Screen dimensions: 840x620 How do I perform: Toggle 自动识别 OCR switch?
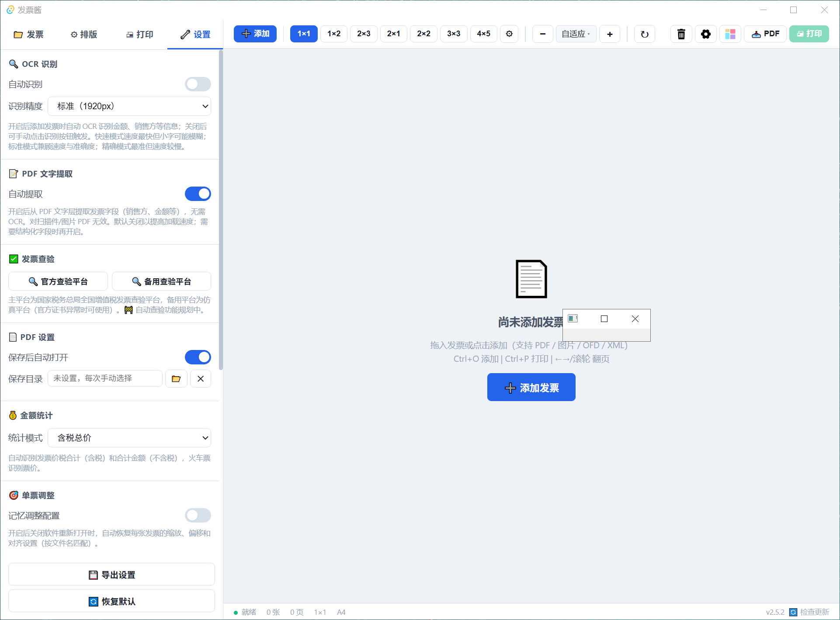pyautogui.click(x=198, y=84)
